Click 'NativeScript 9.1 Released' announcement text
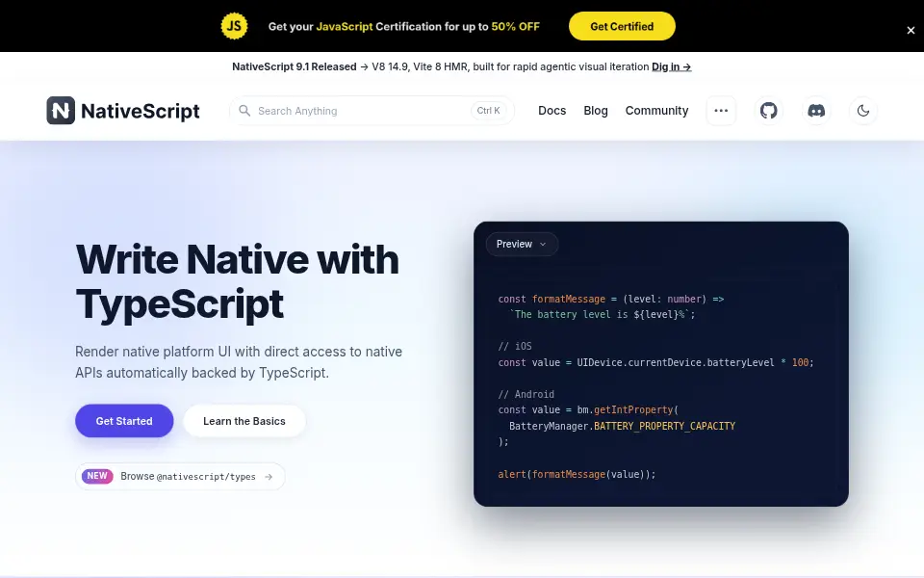The image size is (924, 578). pyautogui.click(x=295, y=66)
